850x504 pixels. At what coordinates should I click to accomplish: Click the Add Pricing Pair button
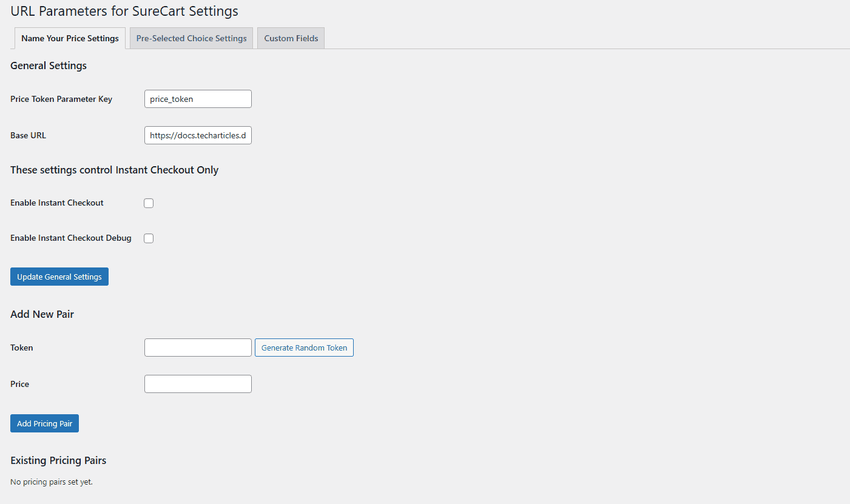[x=44, y=423]
